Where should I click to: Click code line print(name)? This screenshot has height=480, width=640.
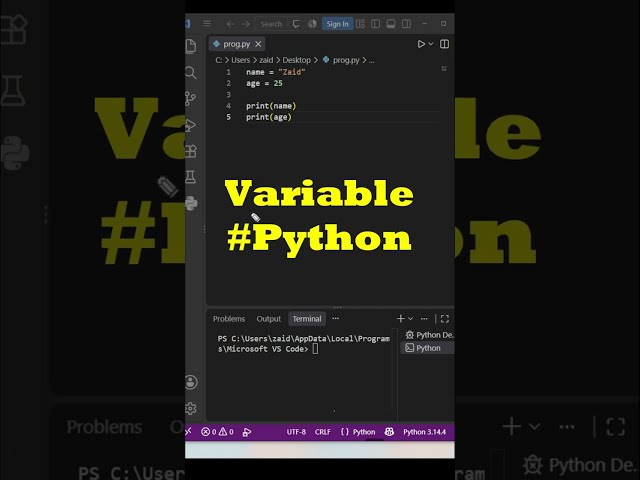tap(271, 106)
